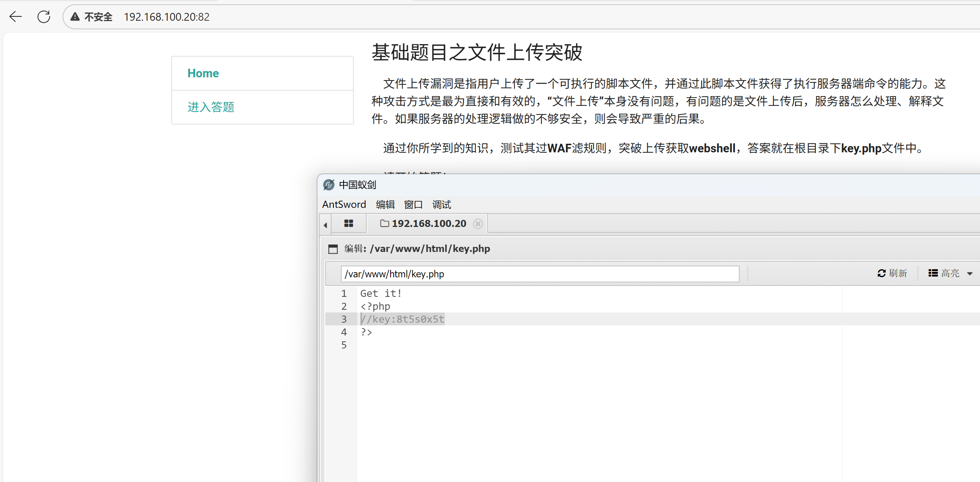Open the 调试 menu
Image resolution: width=980 pixels, height=482 pixels.
click(x=441, y=204)
